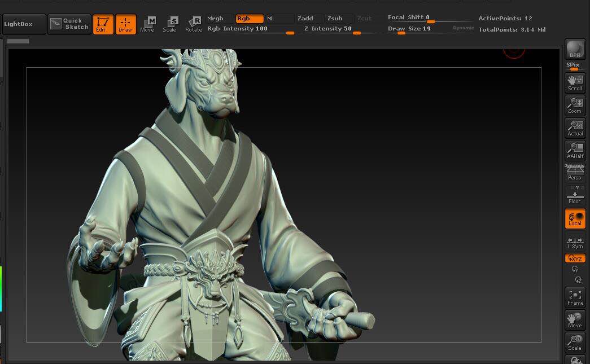Reset canvas to Actual size

click(575, 128)
